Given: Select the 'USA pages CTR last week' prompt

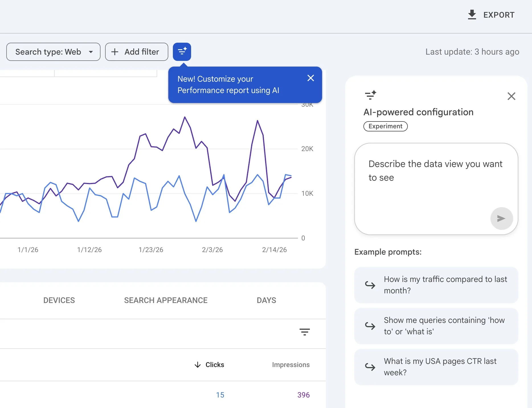Looking at the screenshot, I should [436, 367].
